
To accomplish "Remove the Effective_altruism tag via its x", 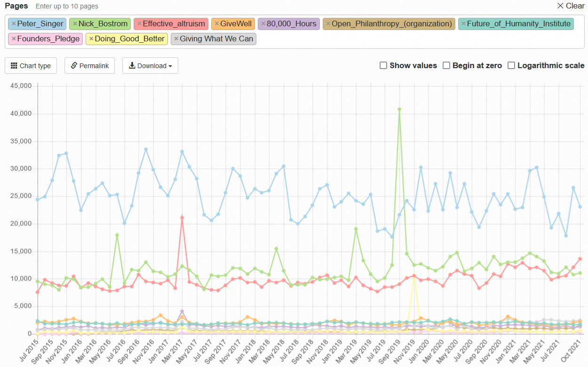I will coord(139,23).
